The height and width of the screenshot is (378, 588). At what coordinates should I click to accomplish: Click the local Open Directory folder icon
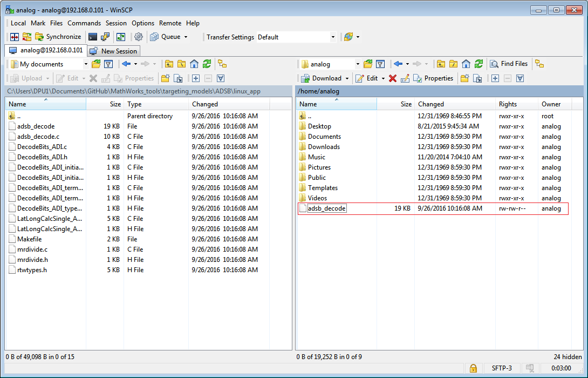96,64
